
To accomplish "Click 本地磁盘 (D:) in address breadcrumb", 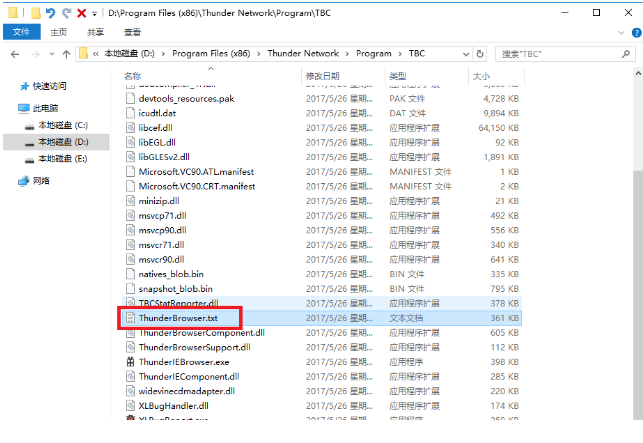I will coord(129,54).
